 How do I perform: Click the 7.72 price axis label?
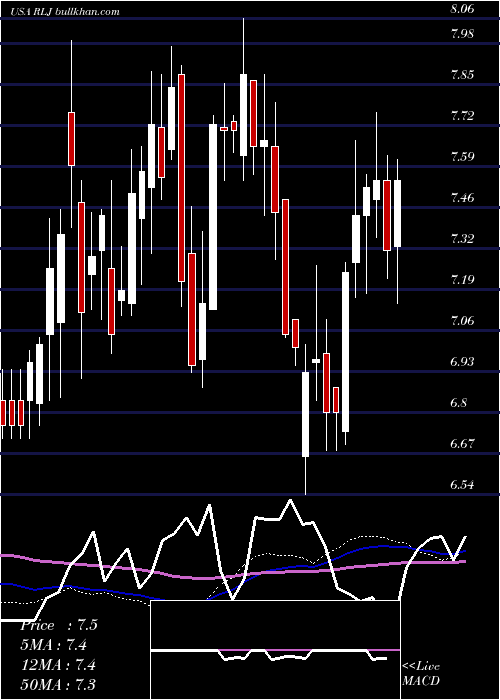point(462,116)
